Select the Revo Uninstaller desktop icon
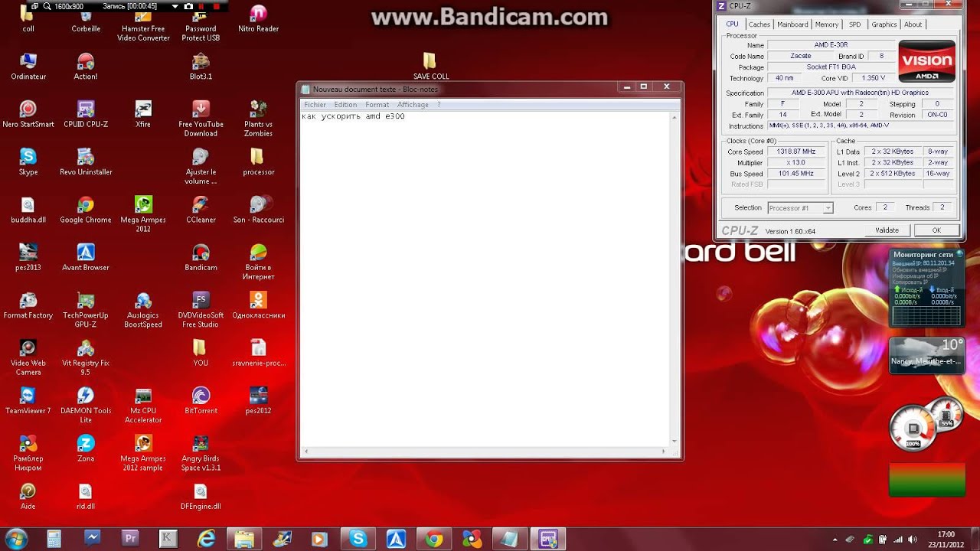The width and height of the screenshot is (980, 551). [x=86, y=161]
